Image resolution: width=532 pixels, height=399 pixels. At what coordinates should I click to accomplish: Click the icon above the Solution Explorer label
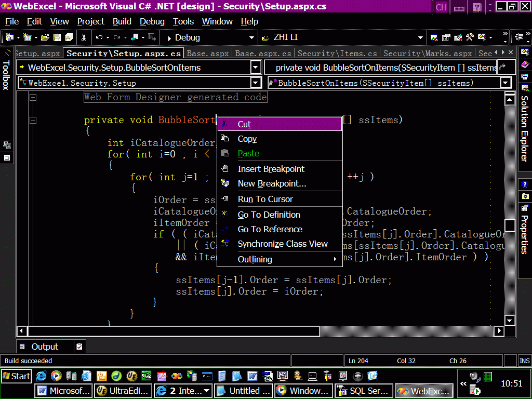525,89
